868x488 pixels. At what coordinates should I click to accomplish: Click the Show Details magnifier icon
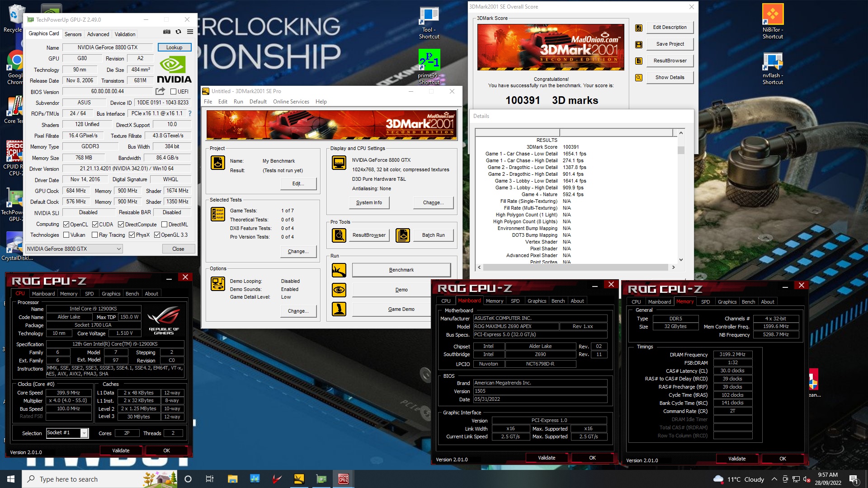(x=639, y=78)
